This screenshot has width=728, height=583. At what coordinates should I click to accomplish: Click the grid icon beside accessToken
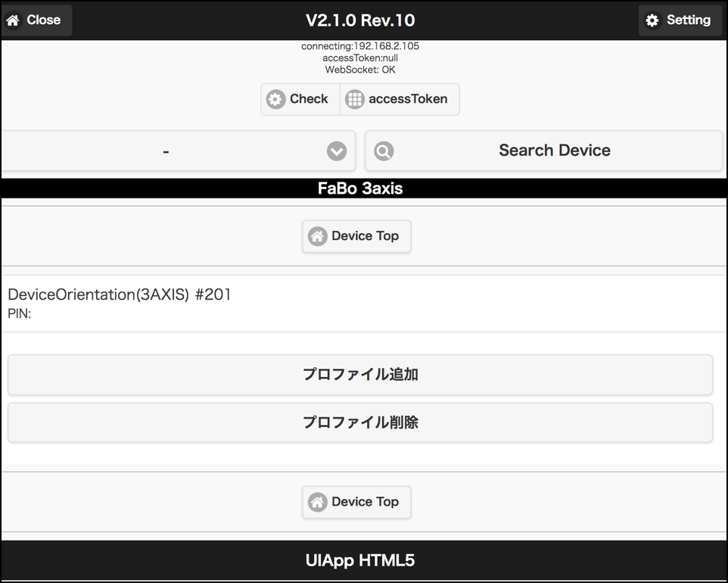[355, 99]
